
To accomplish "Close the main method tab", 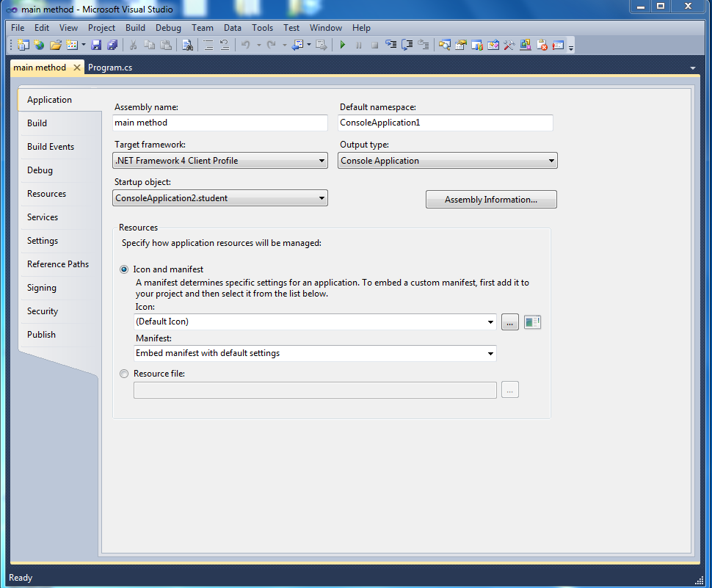I will coord(77,68).
